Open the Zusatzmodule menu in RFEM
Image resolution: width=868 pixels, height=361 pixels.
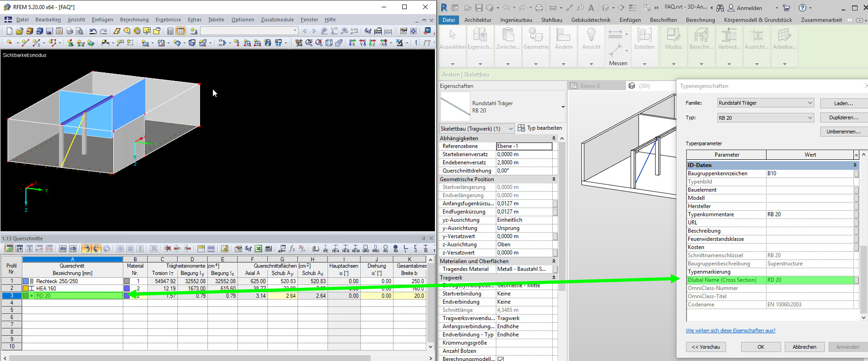point(278,20)
